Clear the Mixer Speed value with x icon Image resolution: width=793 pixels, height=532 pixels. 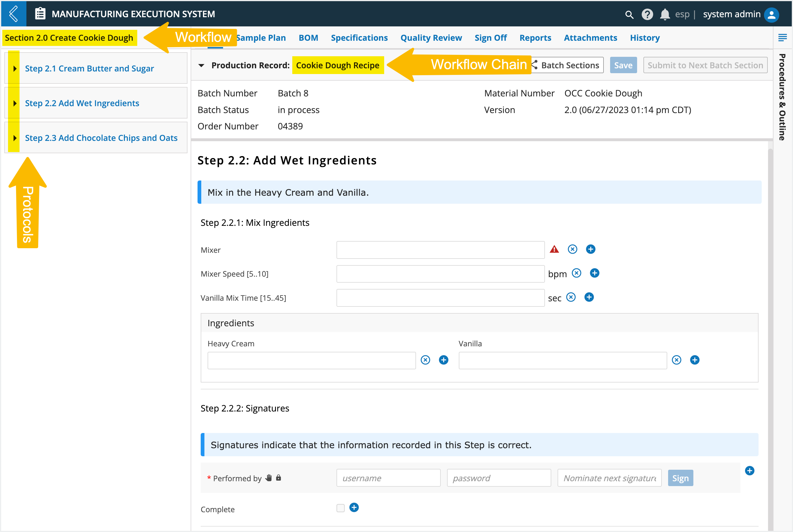coord(577,273)
